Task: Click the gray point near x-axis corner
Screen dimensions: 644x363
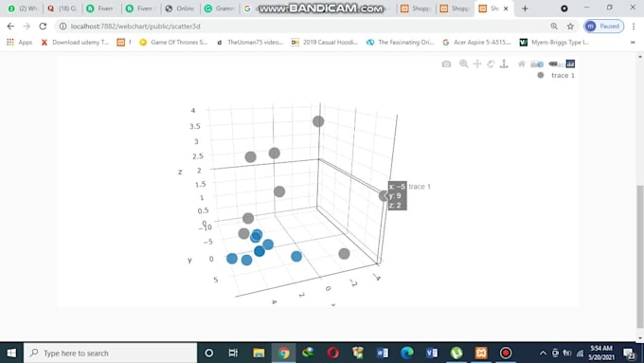Action: (x=344, y=254)
